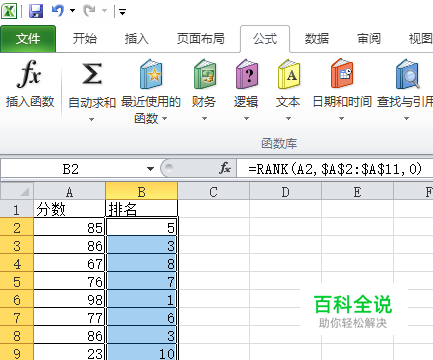Expand the 查找与引用 dropdown arrow
This screenshot has height=360, width=433.
tap(406, 118)
